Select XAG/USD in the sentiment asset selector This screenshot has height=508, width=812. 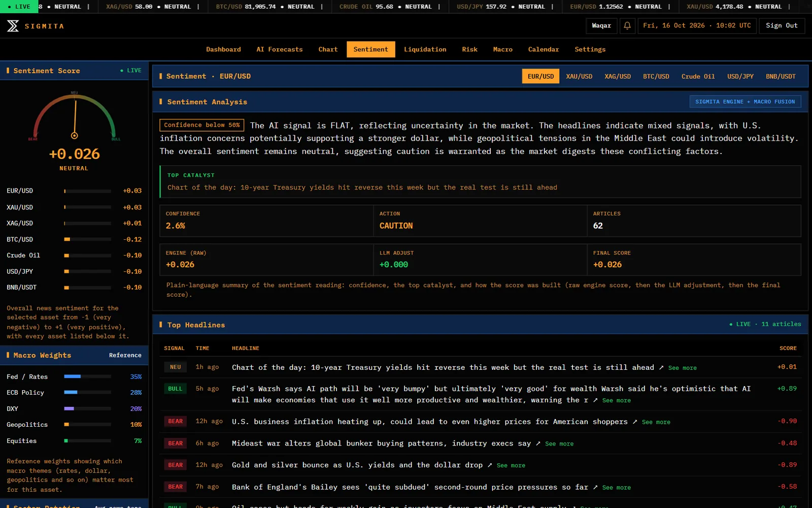tap(618, 76)
